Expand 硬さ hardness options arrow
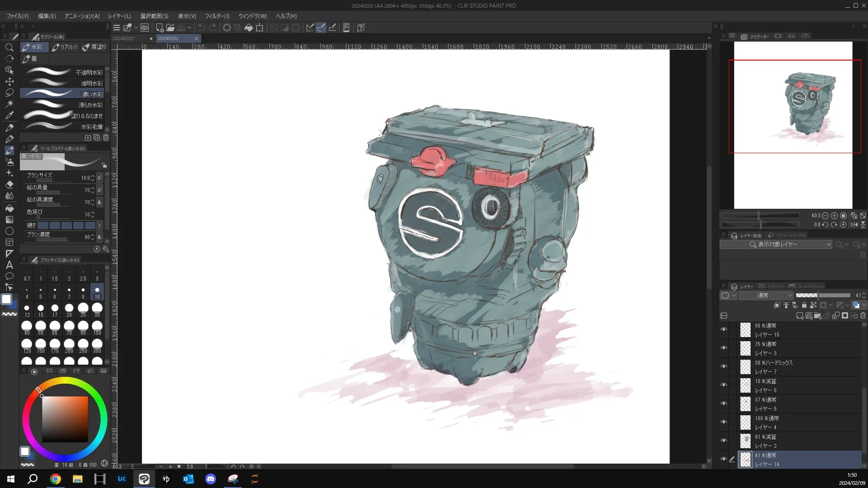 (x=99, y=225)
